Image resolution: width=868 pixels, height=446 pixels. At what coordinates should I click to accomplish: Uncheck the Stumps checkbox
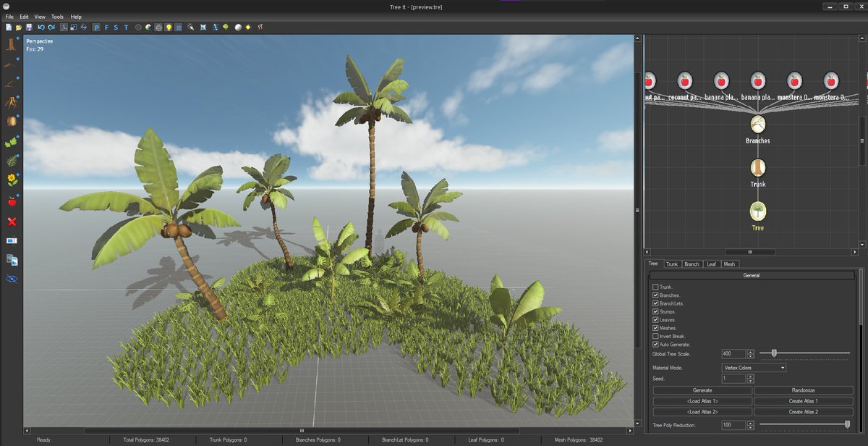655,311
